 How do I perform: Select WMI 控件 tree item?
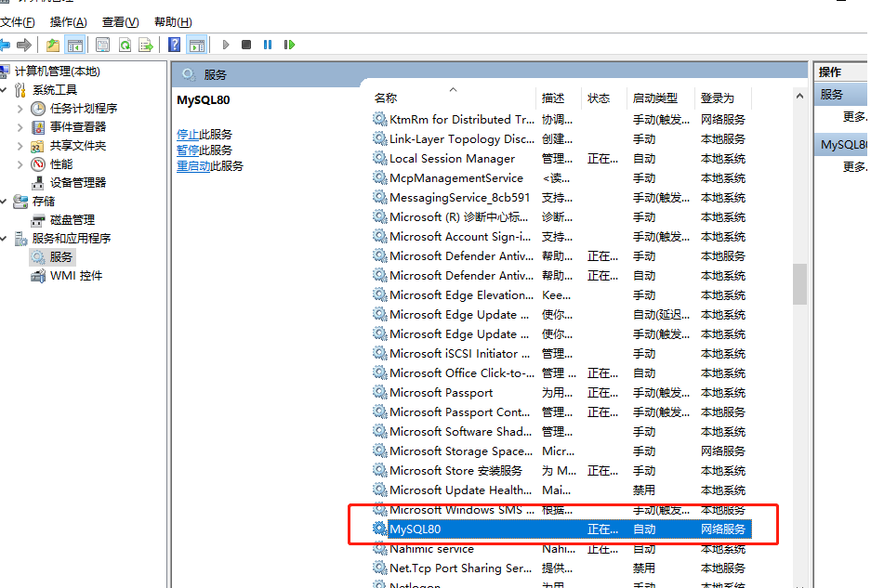(76, 276)
